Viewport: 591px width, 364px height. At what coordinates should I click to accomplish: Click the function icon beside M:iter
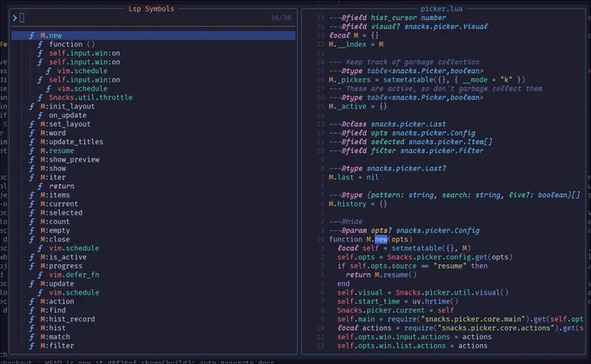pos(32,177)
